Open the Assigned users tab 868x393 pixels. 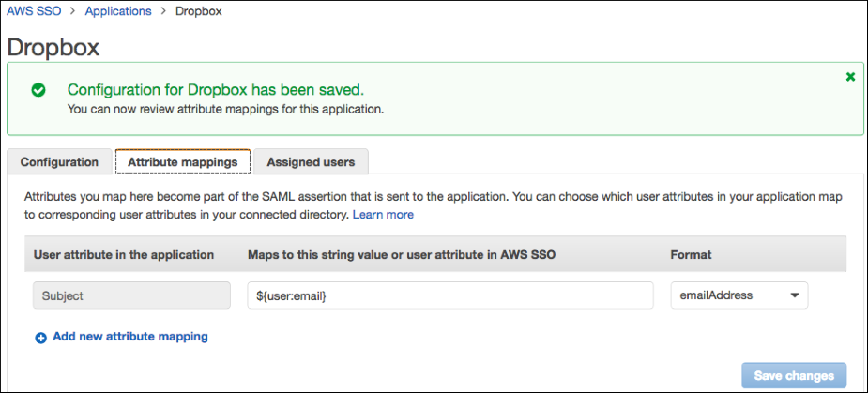pos(312,162)
